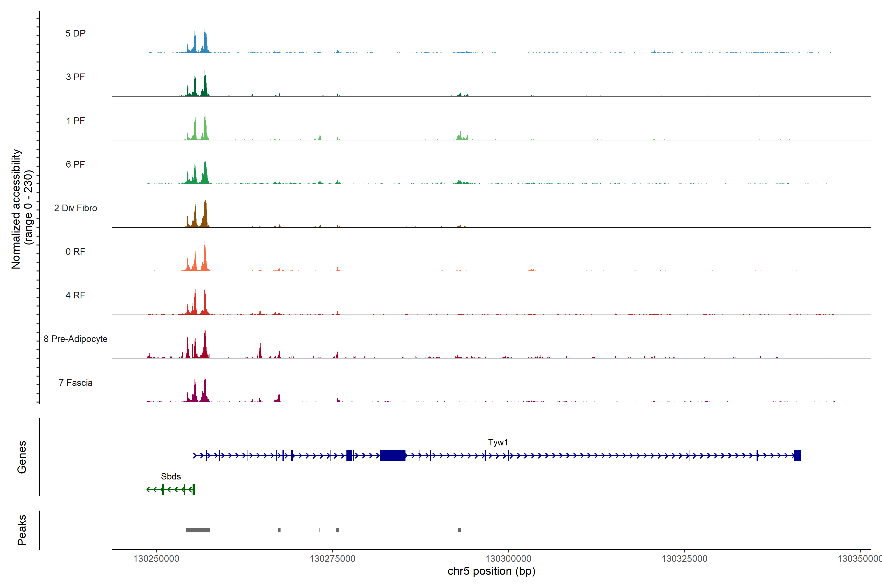Viewport: 882px width, 588px height.
Task: Click the 130275000 axis tick label
Action: [332, 558]
